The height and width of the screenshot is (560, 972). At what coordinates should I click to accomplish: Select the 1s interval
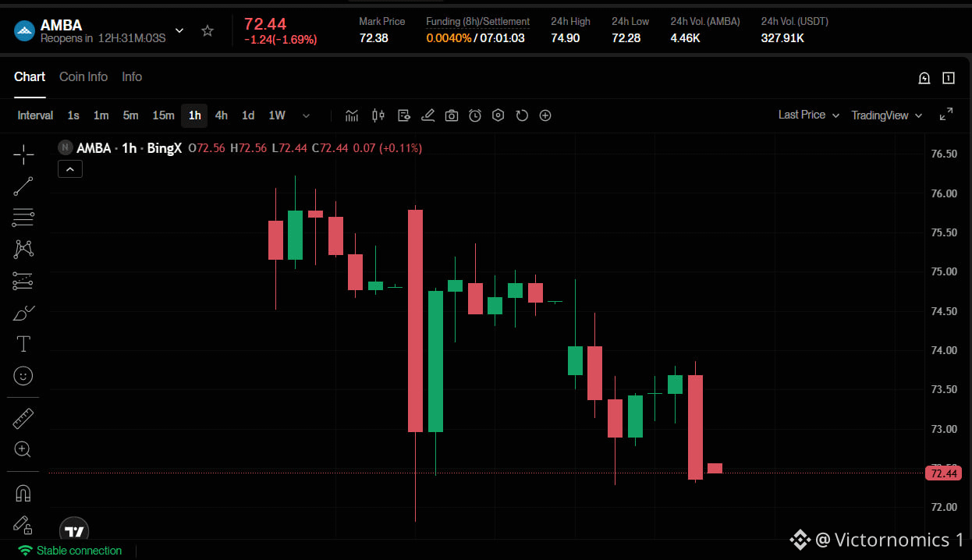(x=73, y=115)
